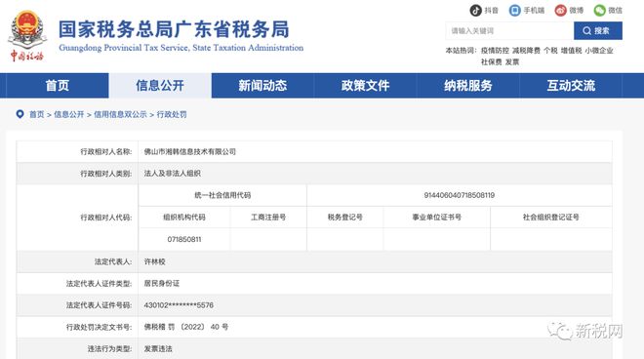The width and height of the screenshot is (644, 359).
Task: Click hot keyword 社保费
Action: (x=491, y=62)
